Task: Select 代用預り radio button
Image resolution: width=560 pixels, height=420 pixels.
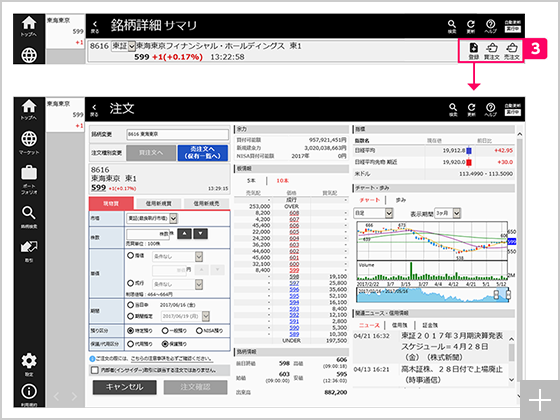Action: pyautogui.click(x=131, y=344)
